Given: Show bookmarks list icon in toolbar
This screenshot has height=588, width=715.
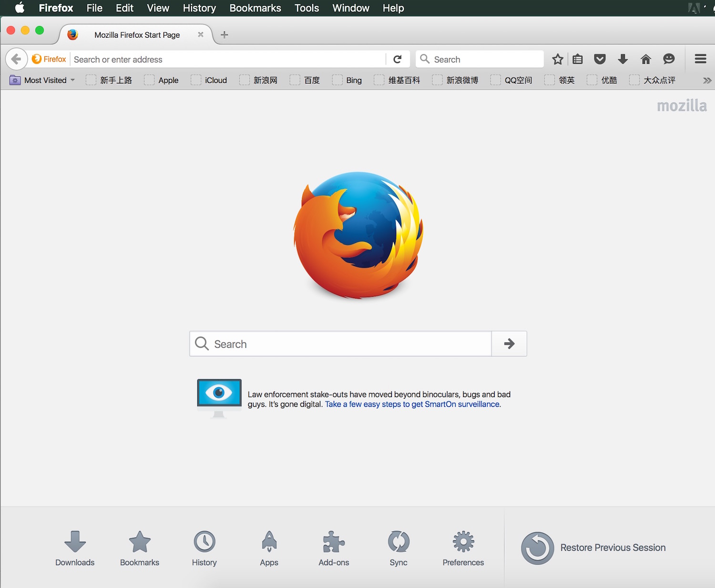Looking at the screenshot, I should [578, 59].
